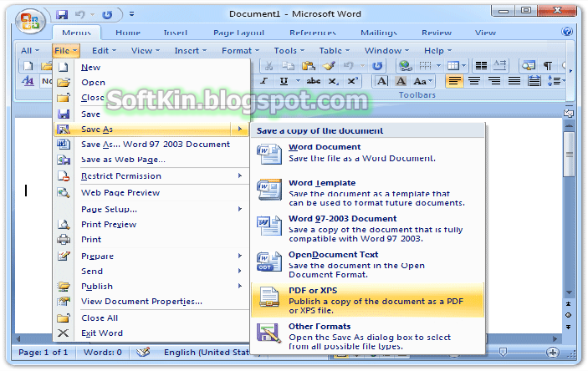Viewport: 588px width, 371px height.
Task: Switch to the Page Layout tab
Action: 239,33
